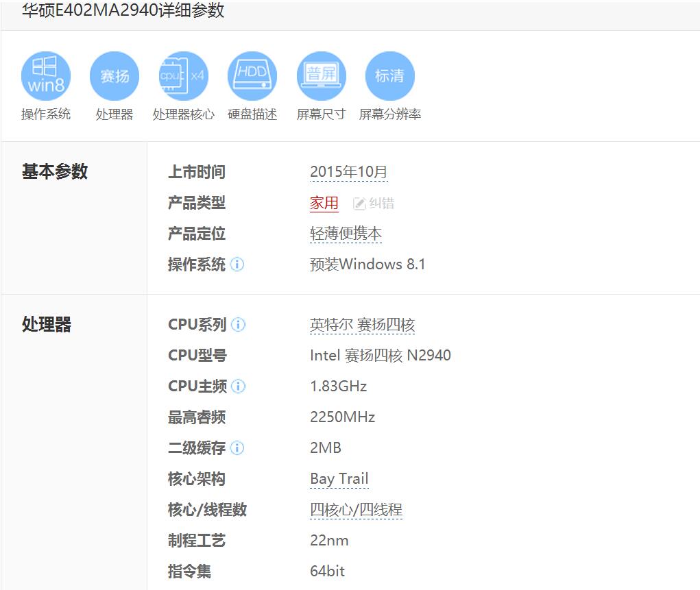The image size is (700, 590).
Task: Click the 纠错 correction text
Action: tap(382, 204)
